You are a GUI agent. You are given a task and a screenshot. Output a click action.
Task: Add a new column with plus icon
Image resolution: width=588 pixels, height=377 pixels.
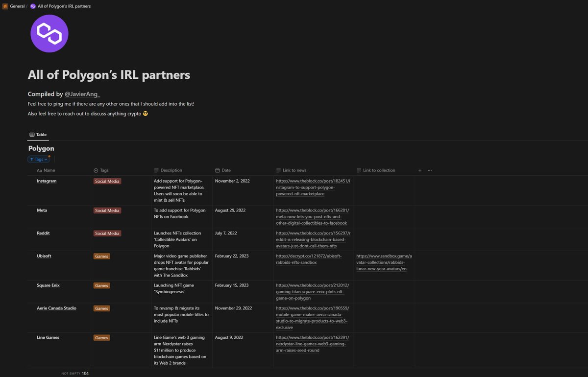[420, 170]
